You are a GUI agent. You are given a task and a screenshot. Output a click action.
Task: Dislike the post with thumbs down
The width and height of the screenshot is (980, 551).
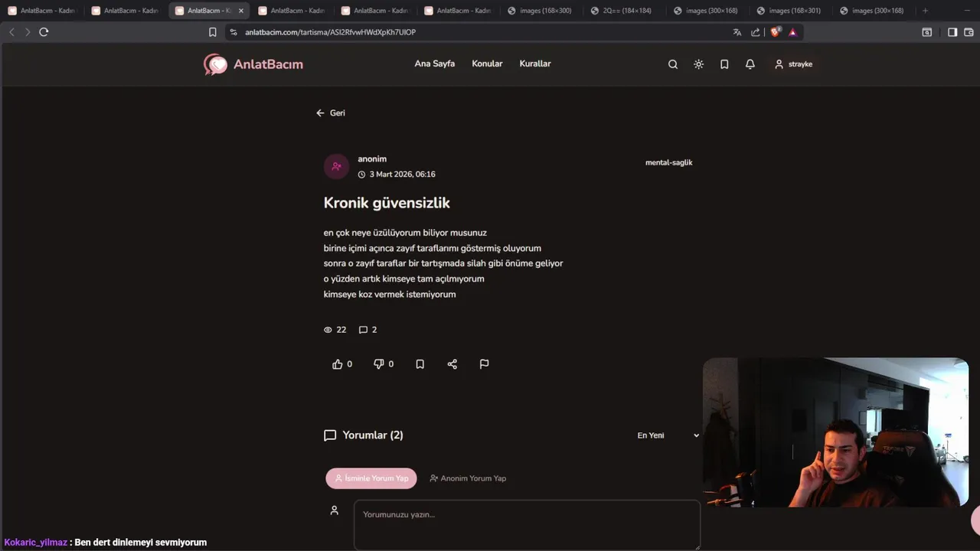[384, 364]
